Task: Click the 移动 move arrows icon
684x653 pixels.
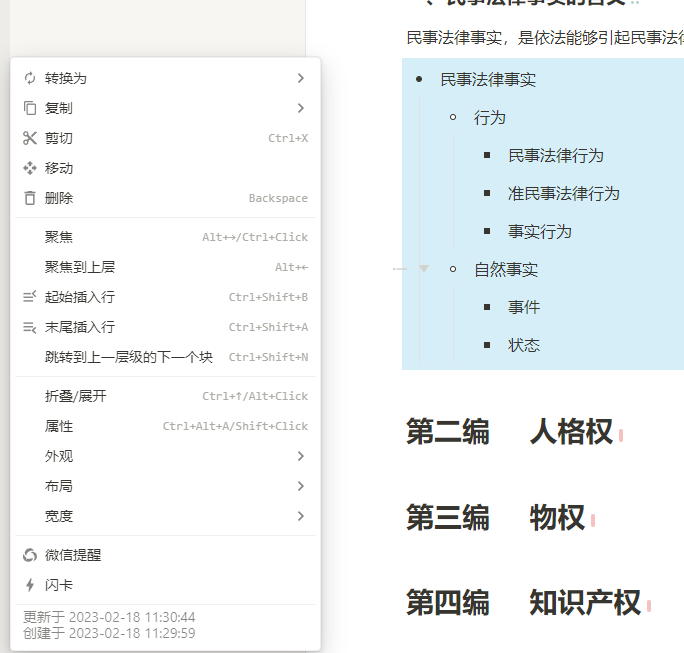Action: [x=30, y=168]
